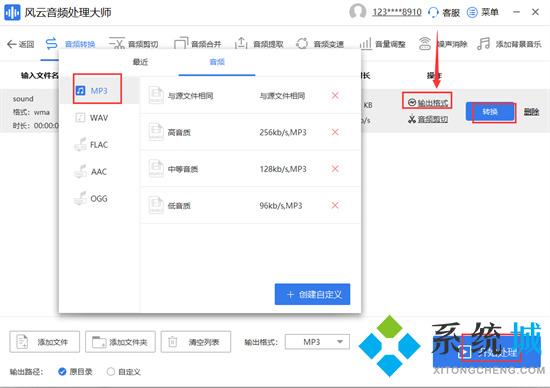The height and width of the screenshot is (388, 550).
Task: Open the 音频转换 tool
Action: tap(71, 44)
